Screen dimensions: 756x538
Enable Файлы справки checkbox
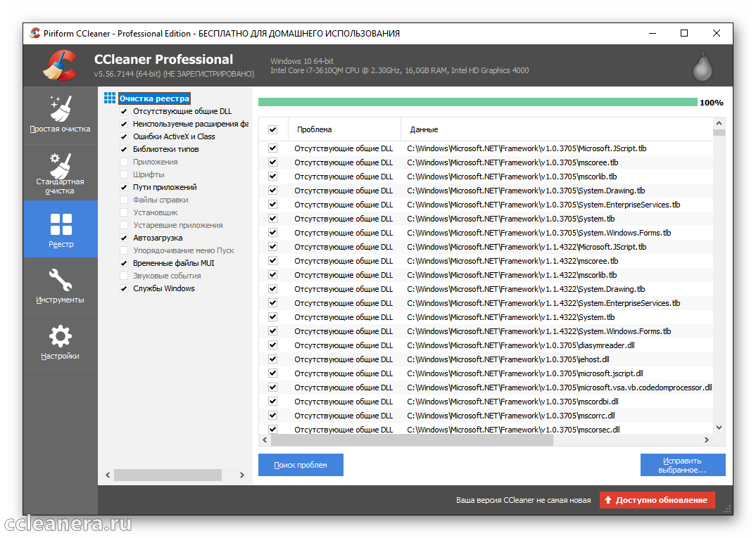click(124, 200)
